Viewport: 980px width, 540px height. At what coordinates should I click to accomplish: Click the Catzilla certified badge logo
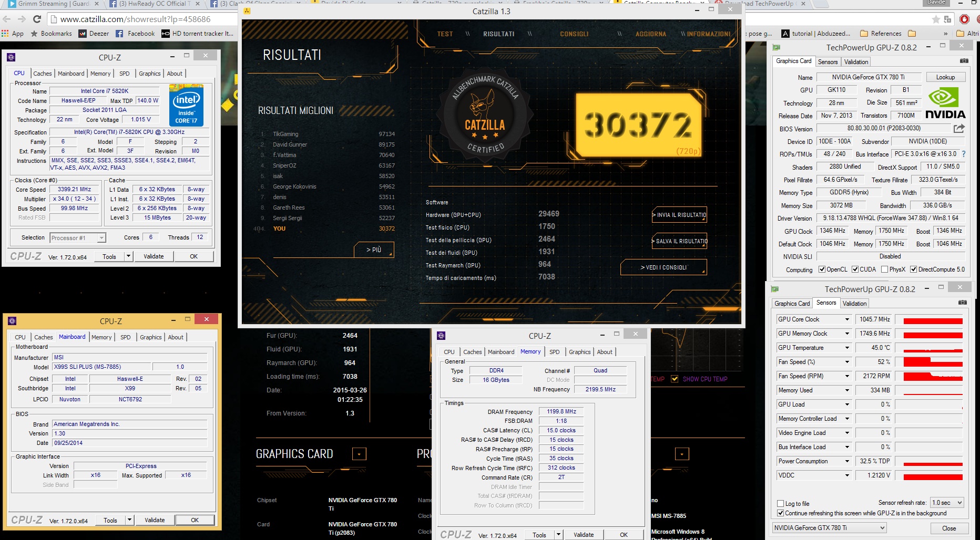pyautogui.click(x=485, y=115)
